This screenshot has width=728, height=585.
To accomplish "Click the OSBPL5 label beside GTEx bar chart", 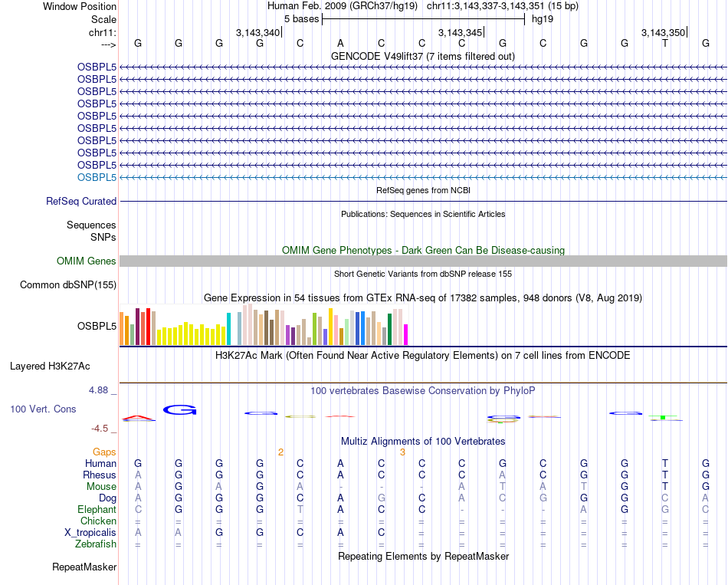I will click(97, 326).
